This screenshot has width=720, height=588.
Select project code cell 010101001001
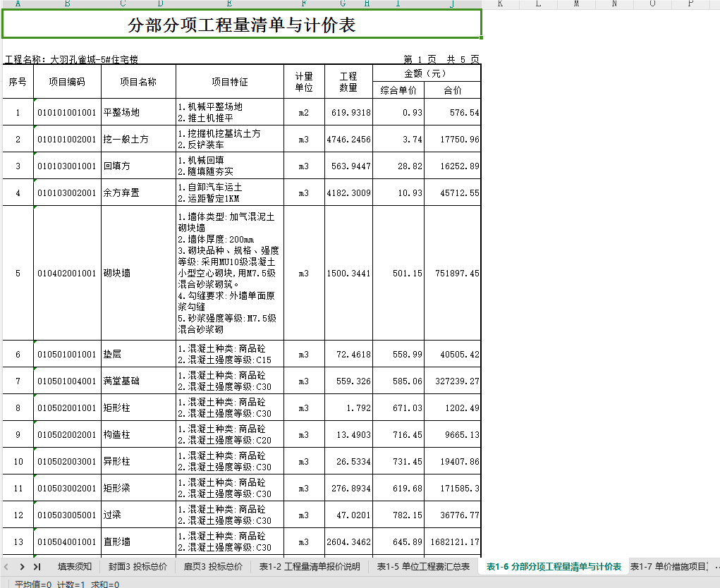point(67,113)
